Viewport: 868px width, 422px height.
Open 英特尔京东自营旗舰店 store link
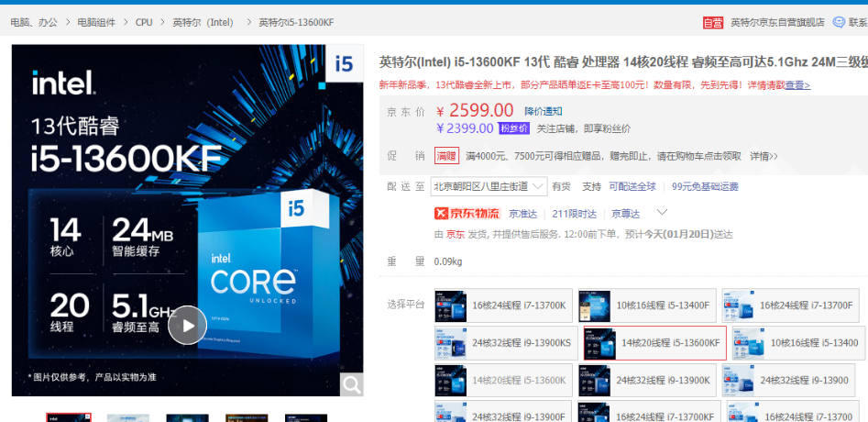[777, 23]
